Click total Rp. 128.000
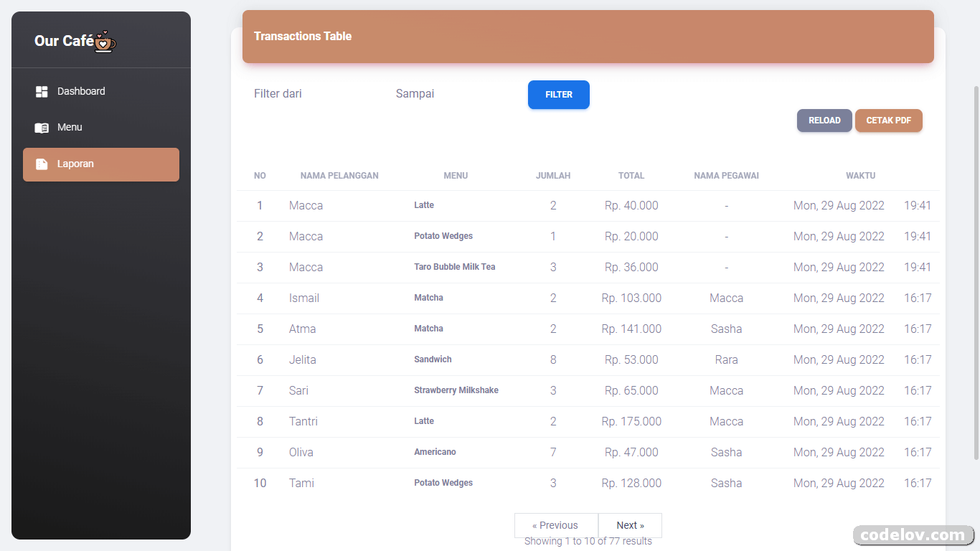The height and width of the screenshot is (551, 980). pyautogui.click(x=631, y=483)
